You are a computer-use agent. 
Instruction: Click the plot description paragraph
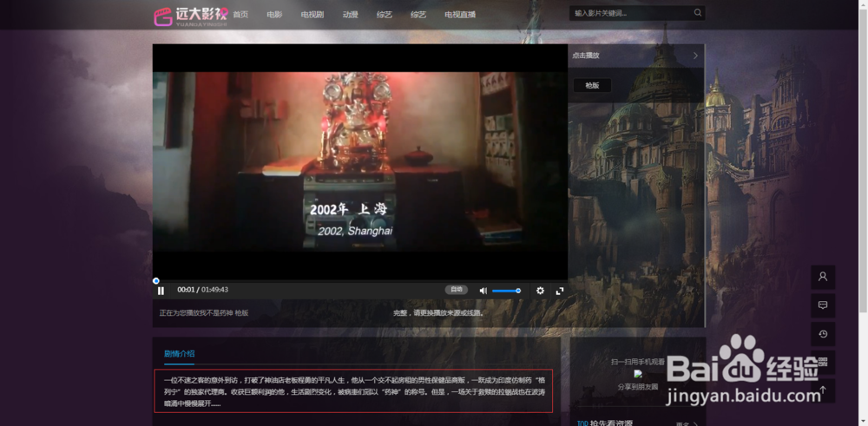pos(354,391)
